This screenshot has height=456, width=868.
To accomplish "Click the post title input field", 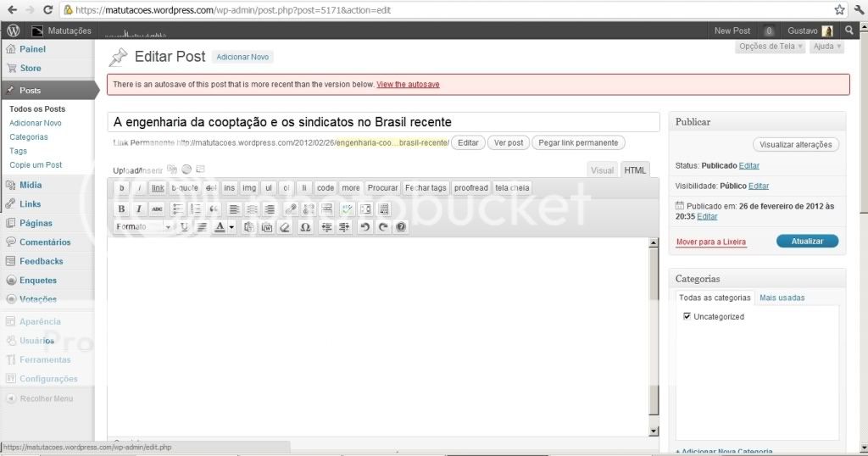I will pos(383,122).
